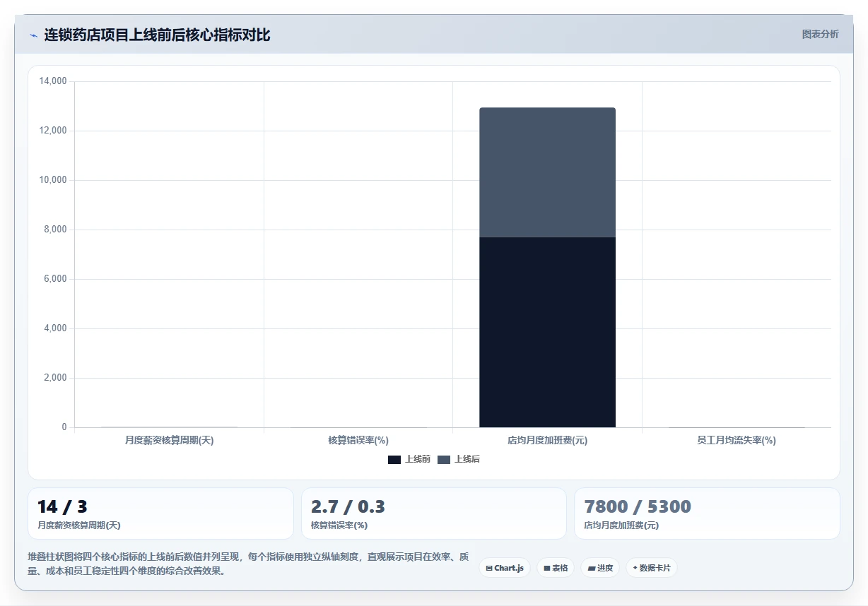Click the 上线后 legend label text
This screenshot has width=868, height=606.
[x=467, y=459]
